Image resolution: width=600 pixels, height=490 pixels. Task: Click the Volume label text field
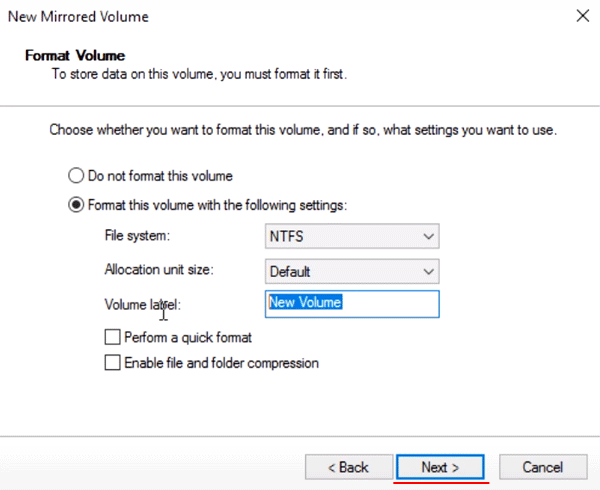pyautogui.click(x=352, y=304)
